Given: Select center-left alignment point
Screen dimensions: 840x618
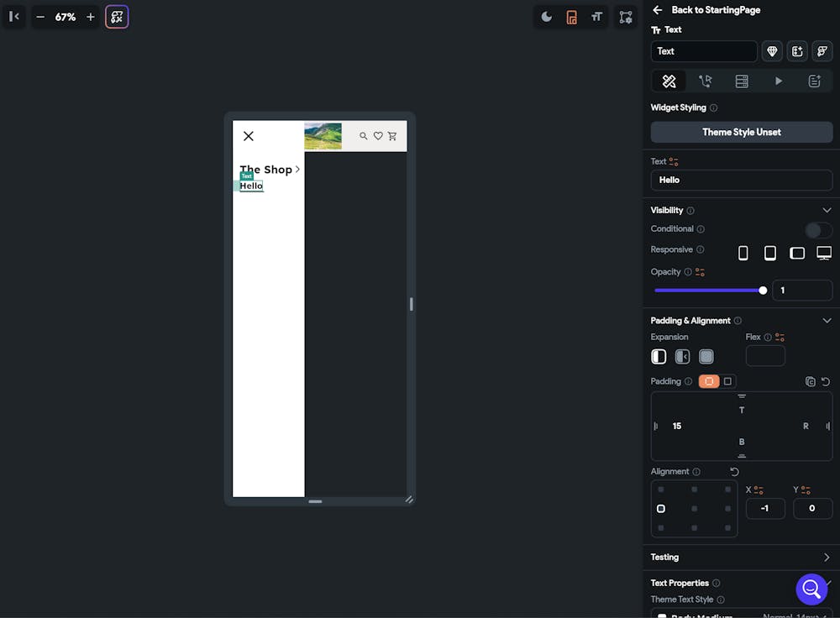Looking at the screenshot, I should pyautogui.click(x=661, y=509).
